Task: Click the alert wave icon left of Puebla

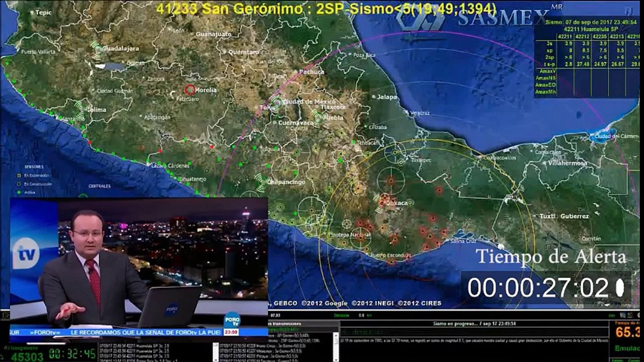Action: click(317, 118)
